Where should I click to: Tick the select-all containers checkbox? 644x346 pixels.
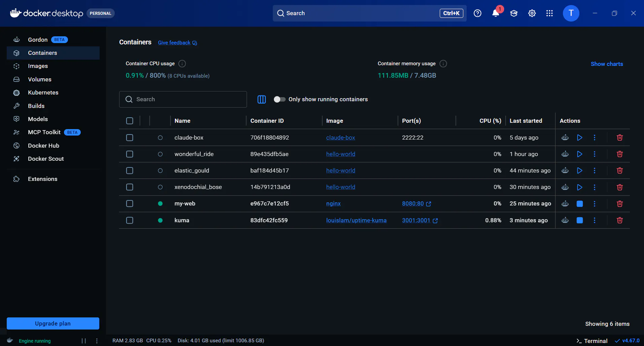point(130,121)
